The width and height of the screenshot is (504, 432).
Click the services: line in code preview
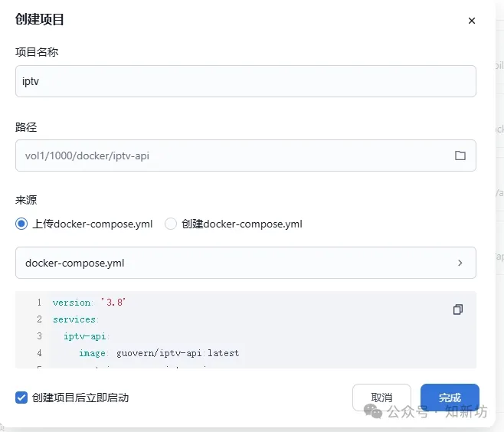click(x=76, y=319)
